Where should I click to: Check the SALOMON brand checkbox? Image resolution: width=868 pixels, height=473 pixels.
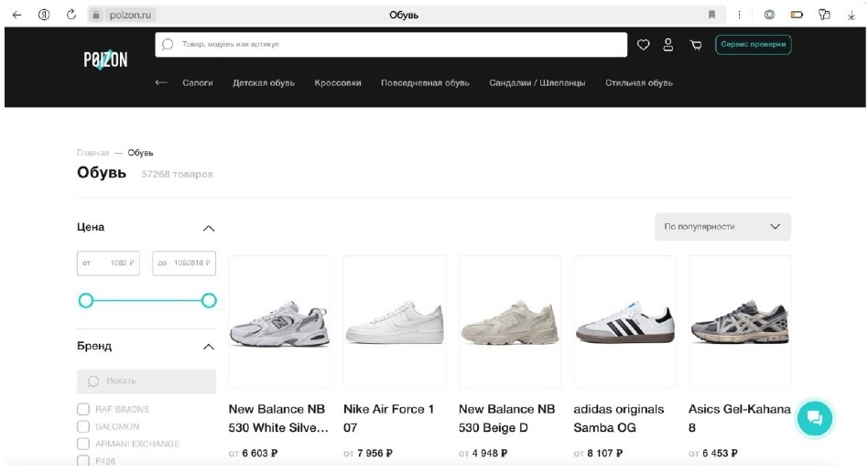click(83, 426)
